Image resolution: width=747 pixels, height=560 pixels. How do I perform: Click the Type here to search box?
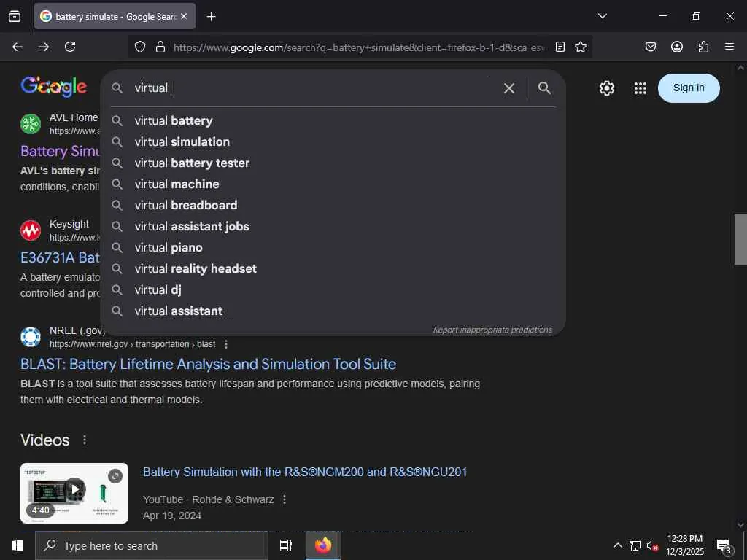point(152,545)
